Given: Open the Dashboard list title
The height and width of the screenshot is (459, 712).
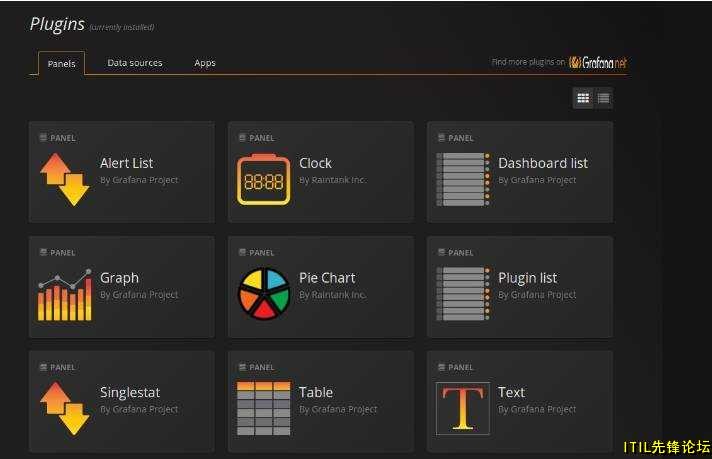Looking at the screenshot, I should coord(543,163).
